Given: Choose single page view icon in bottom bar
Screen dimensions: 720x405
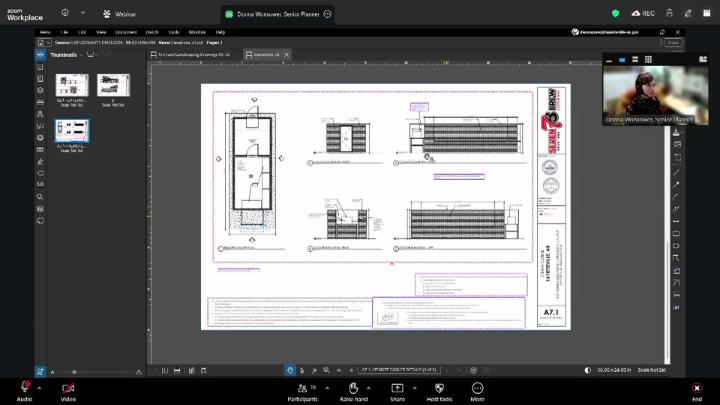Looking at the screenshot, I should pos(165,370).
